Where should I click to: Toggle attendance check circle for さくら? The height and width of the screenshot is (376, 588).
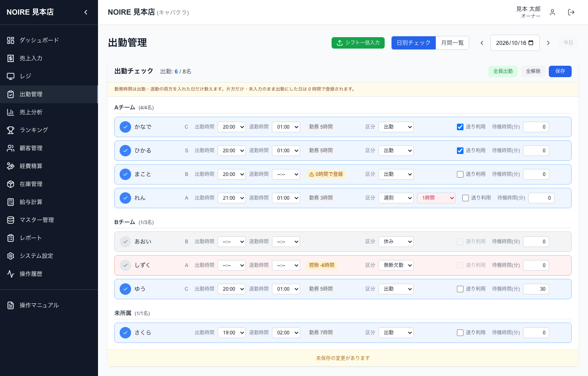click(125, 333)
